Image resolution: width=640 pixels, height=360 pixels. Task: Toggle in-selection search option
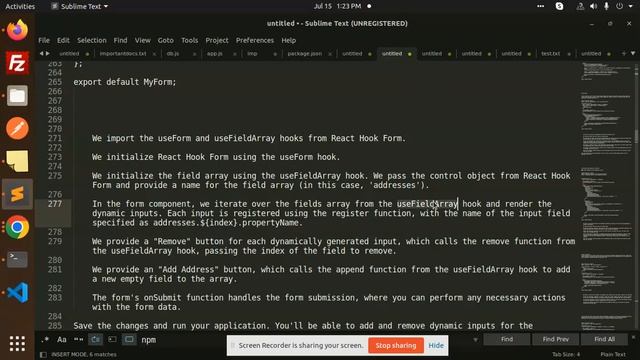point(112,340)
